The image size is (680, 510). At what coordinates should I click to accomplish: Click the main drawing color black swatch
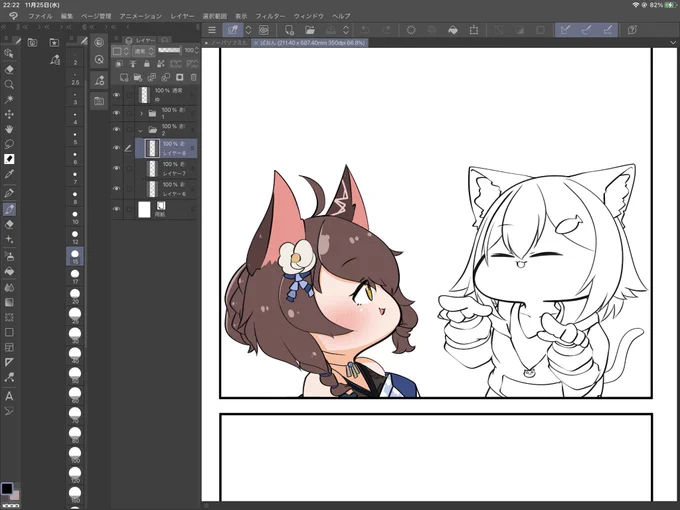point(7,488)
